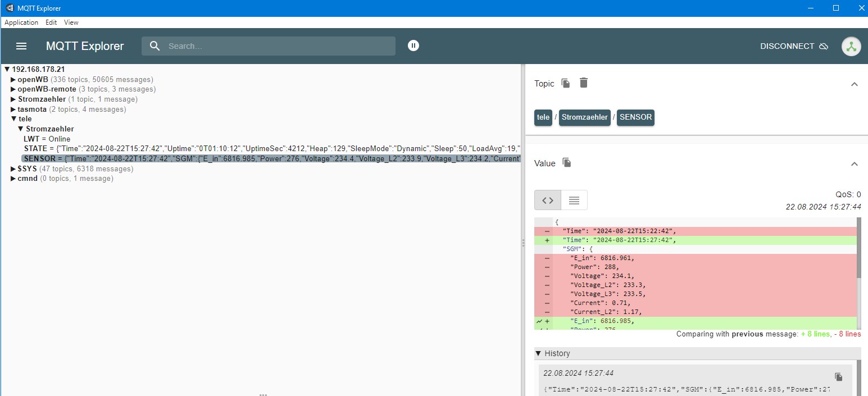Select the LWT = Online topic

47,139
